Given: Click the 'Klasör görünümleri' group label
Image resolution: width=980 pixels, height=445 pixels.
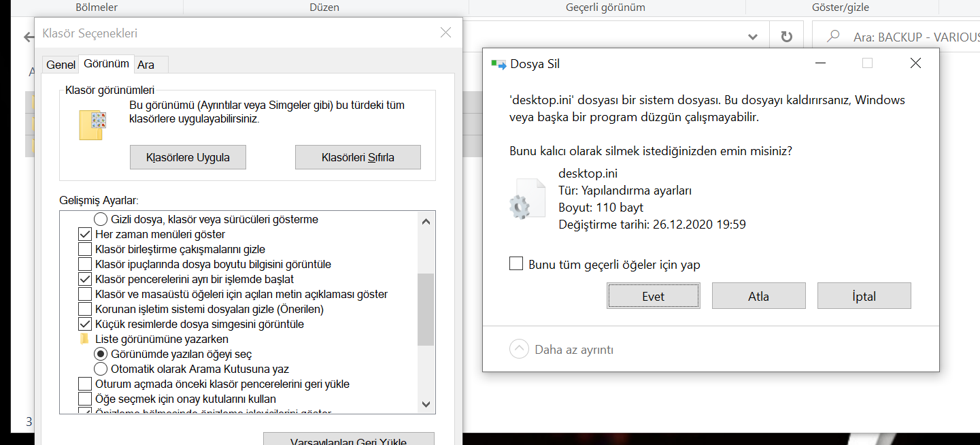Looking at the screenshot, I should click(109, 90).
